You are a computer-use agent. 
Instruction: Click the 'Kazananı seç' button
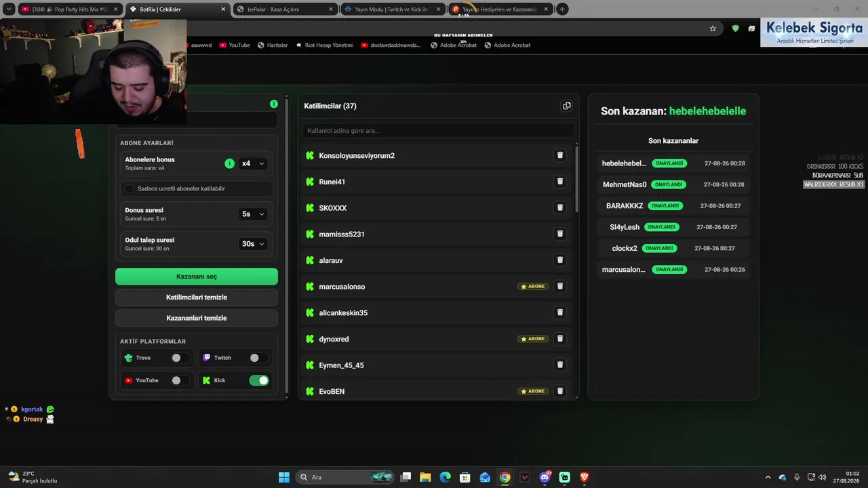(197, 277)
